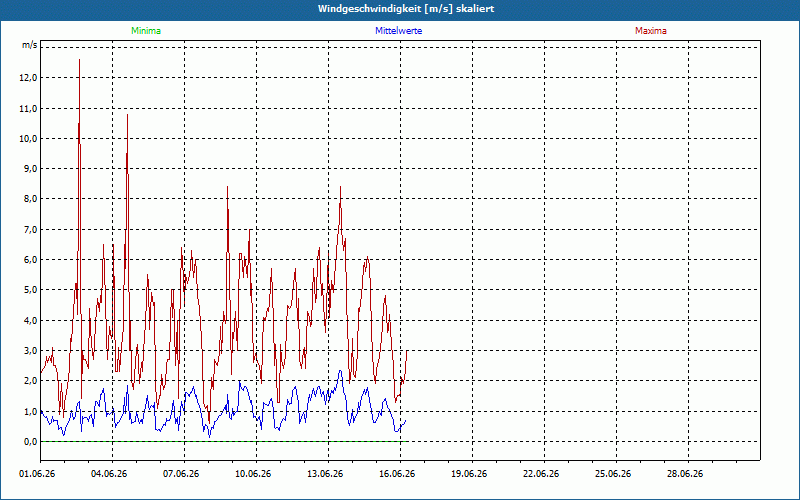The height and width of the screenshot is (500, 800).
Task: Select the blue Mittelwerte legend label
Action: click(398, 31)
